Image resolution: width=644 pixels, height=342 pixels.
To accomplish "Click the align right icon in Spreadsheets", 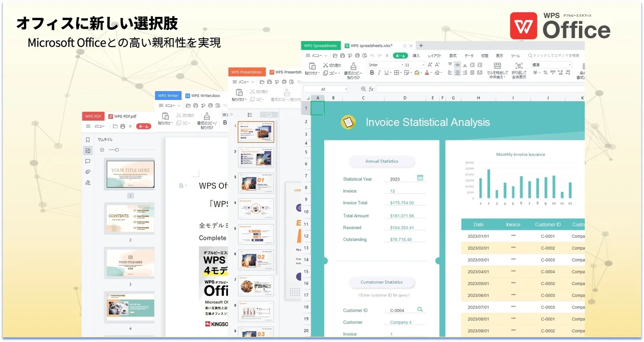I will 465,72.
